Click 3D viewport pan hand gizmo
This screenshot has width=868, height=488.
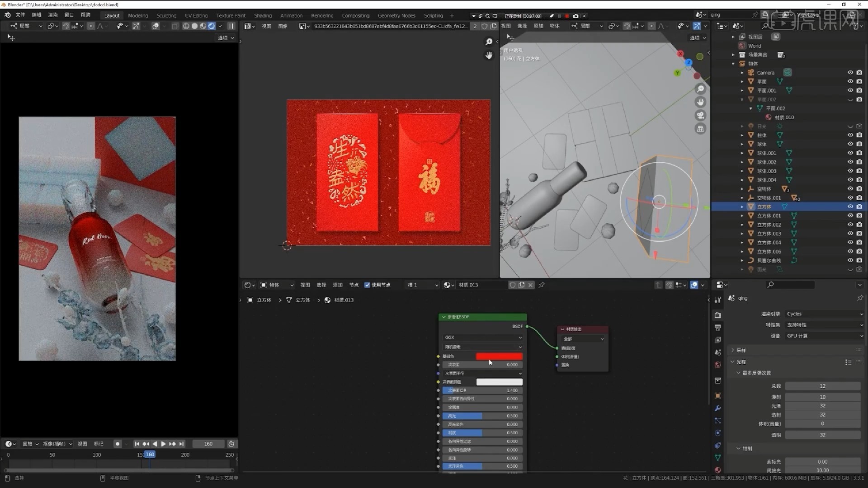point(700,102)
